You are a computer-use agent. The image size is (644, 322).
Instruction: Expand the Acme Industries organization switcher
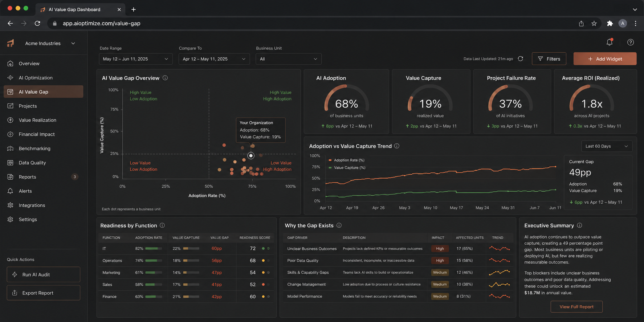[73, 43]
